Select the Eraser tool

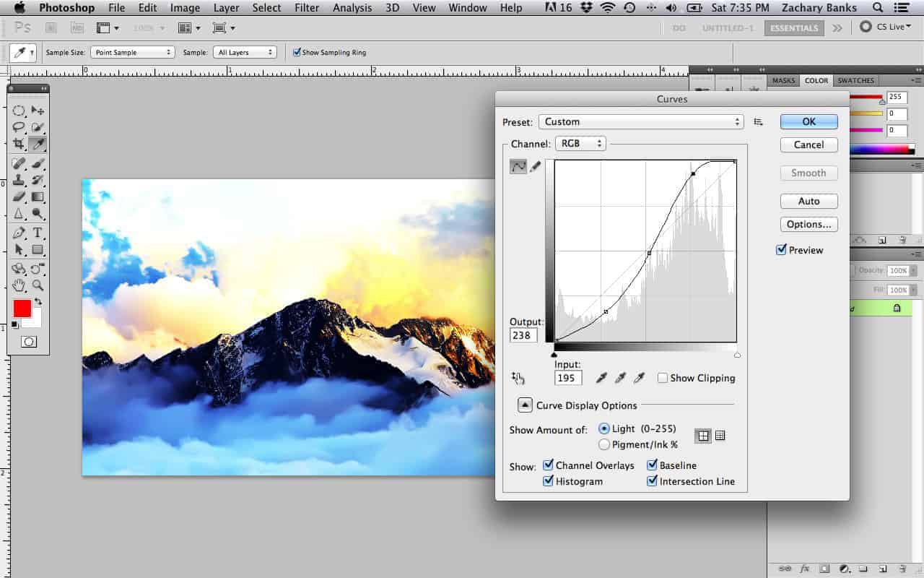click(x=19, y=197)
